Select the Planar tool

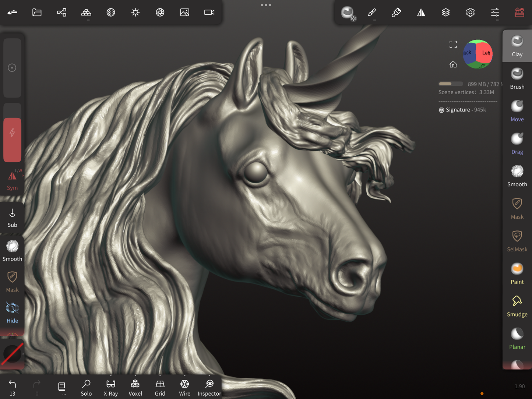pyautogui.click(x=517, y=339)
